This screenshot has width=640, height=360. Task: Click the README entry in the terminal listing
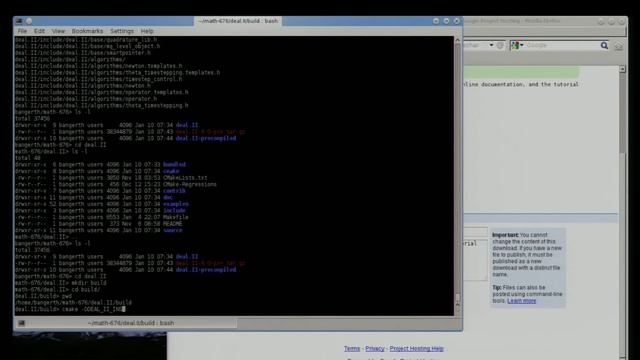[173, 224]
